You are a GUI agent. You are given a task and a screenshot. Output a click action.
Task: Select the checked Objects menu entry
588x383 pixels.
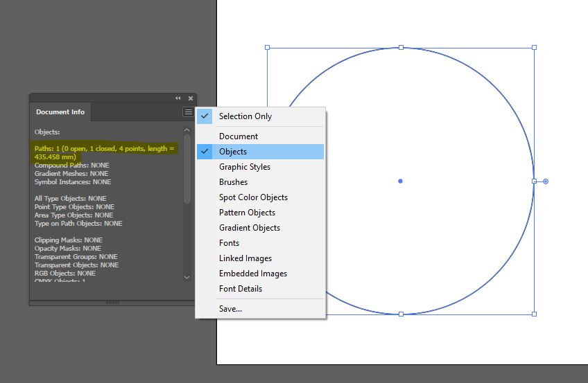[233, 152]
